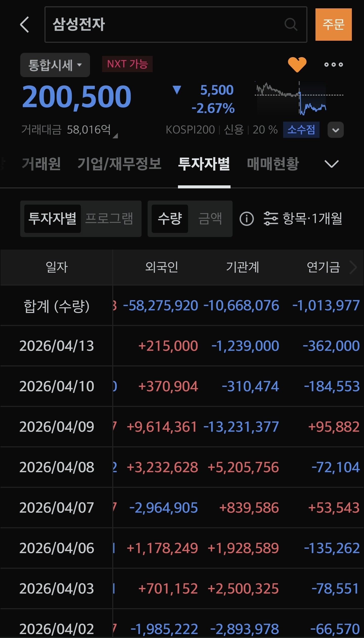364x638 pixels.
Task: Tap the -1,239,000 institution cell
Action: (245, 346)
